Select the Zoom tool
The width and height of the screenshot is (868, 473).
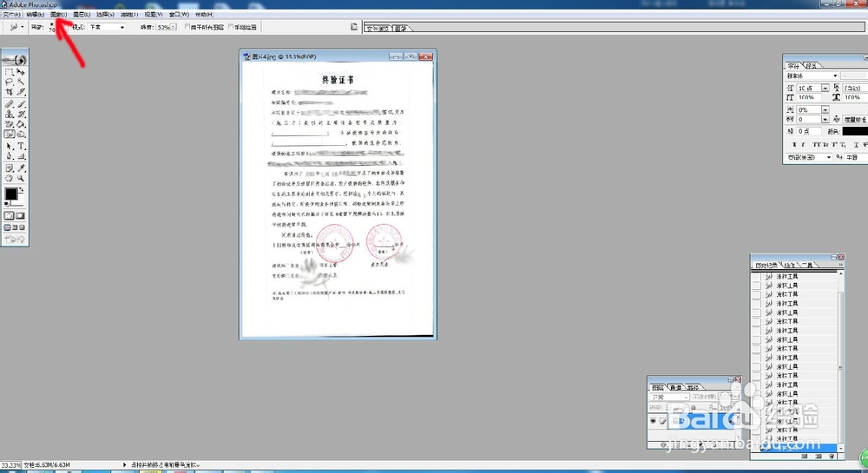[21, 178]
